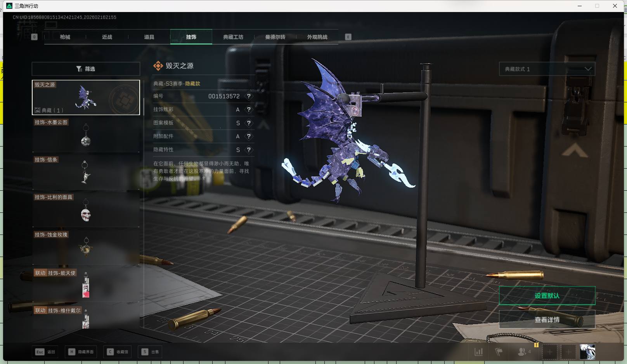Select the 曼德尔砖 tab

pos(275,37)
